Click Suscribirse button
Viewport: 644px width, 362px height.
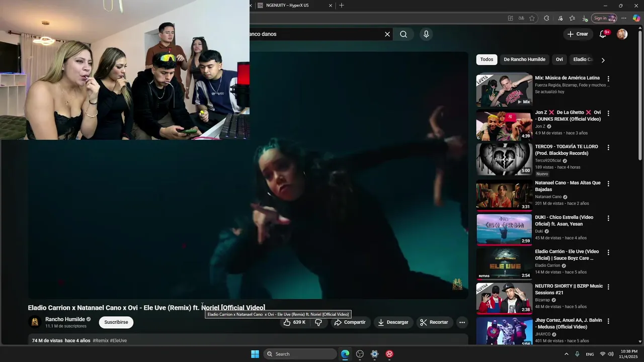(x=116, y=322)
